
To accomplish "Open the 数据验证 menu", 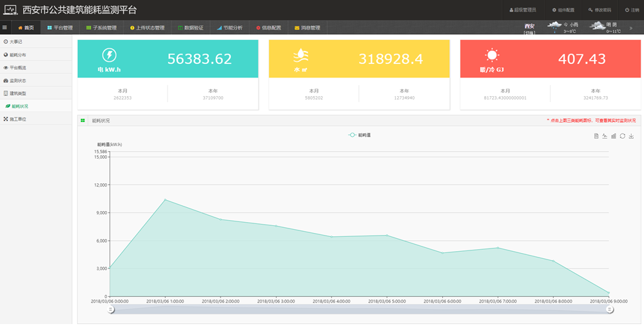I will (191, 28).
